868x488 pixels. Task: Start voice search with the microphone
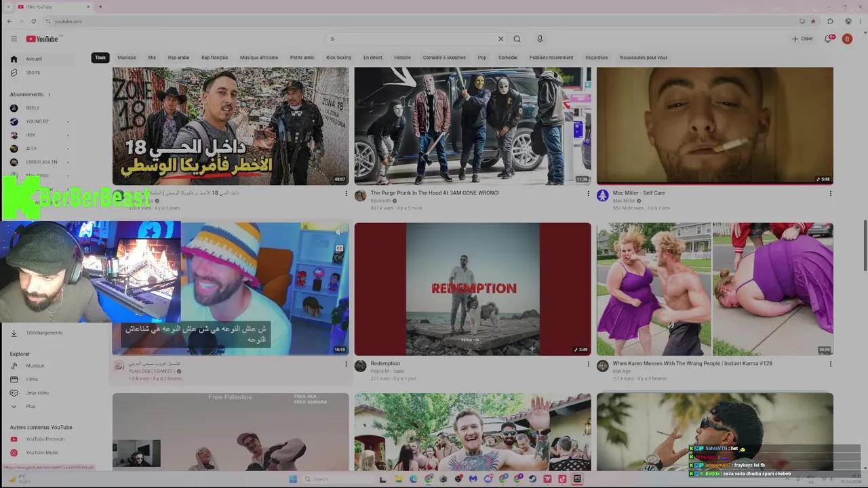point(540,39)
